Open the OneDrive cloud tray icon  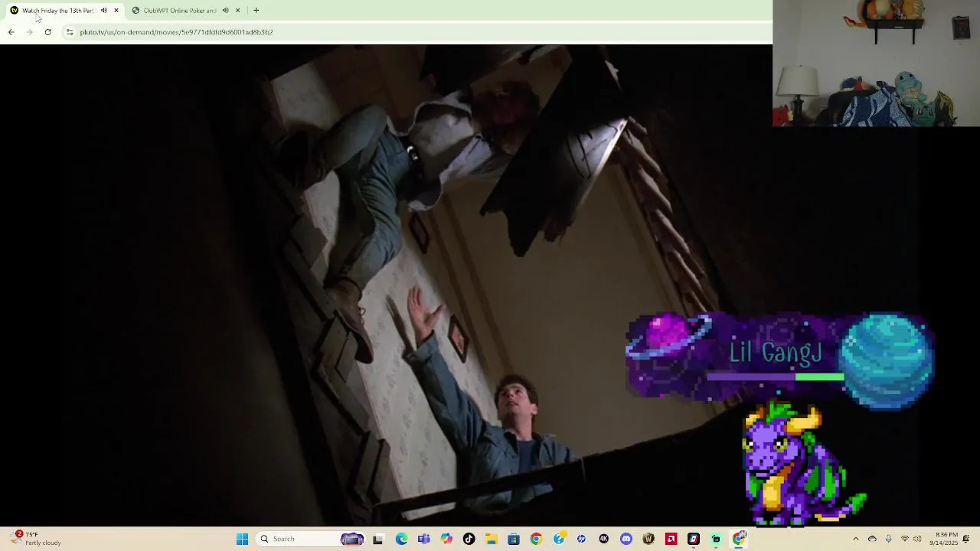872,539
